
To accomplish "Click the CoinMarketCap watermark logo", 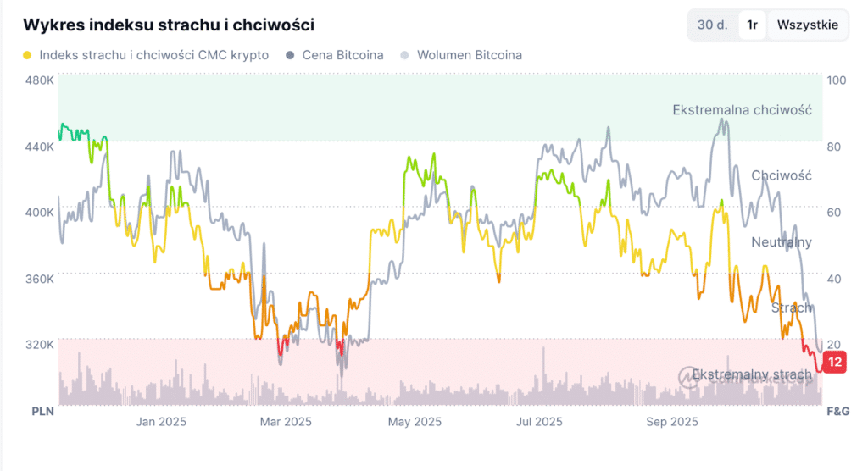I will 688,375.
